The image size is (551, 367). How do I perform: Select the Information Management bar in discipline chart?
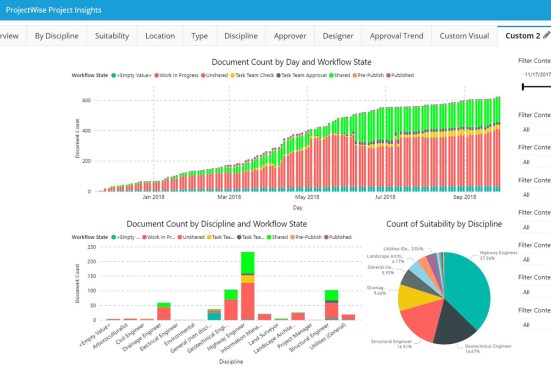(x=264, y=317)
